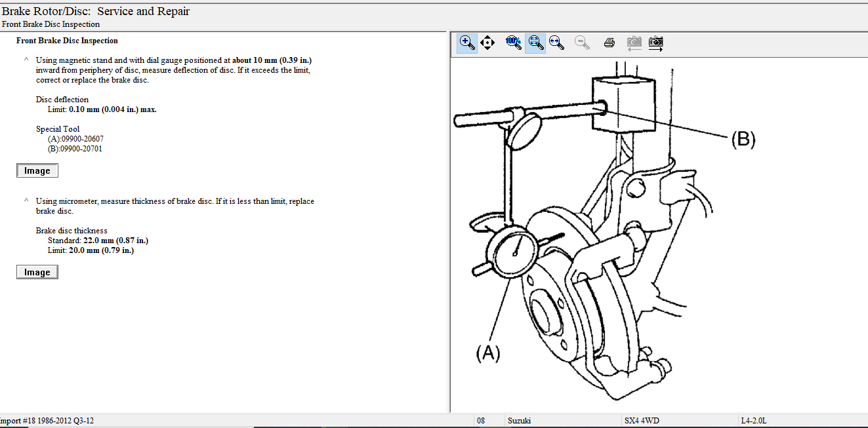The height and width of the screenshot is (428, 868).
Task: Open Image button below Special Tool list
Action: (x=37, y=170)
